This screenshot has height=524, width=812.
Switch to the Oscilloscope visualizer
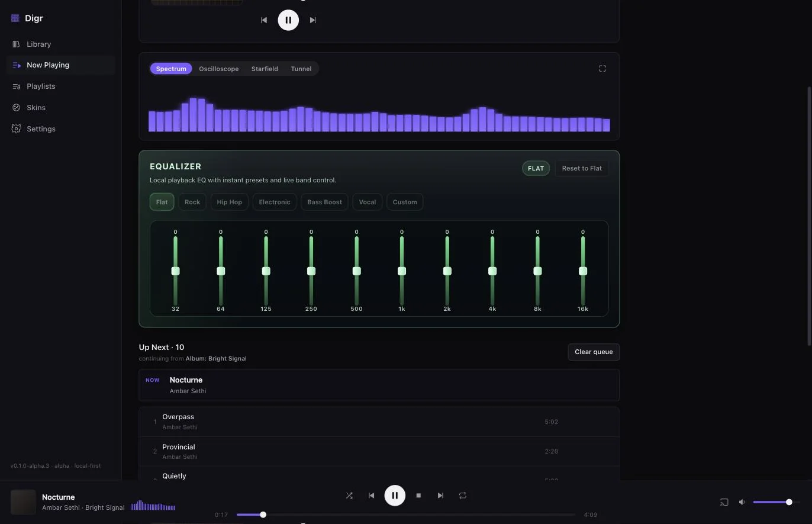(x=219, y=69)
